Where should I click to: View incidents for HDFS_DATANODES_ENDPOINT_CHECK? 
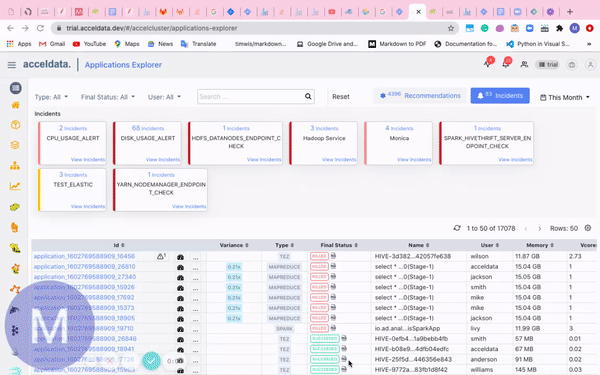264,160
